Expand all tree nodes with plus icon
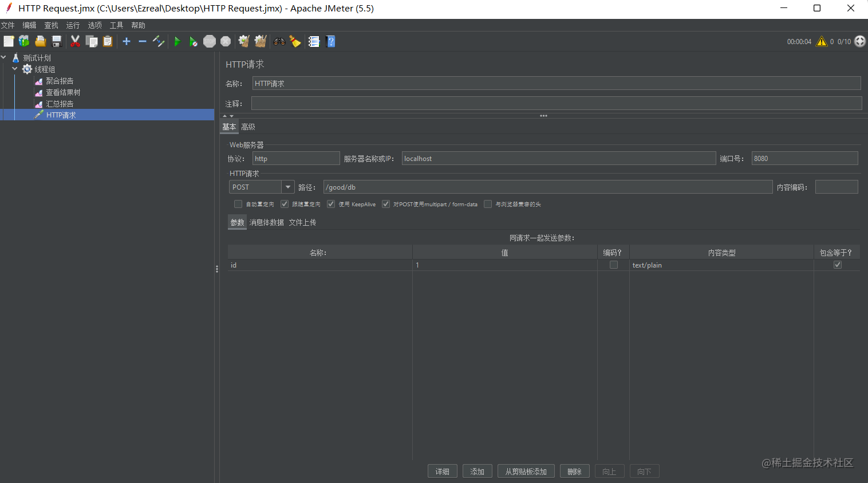The width and height of the screenshot is (868, 483). pyautogui.click(x=126, y=41)
